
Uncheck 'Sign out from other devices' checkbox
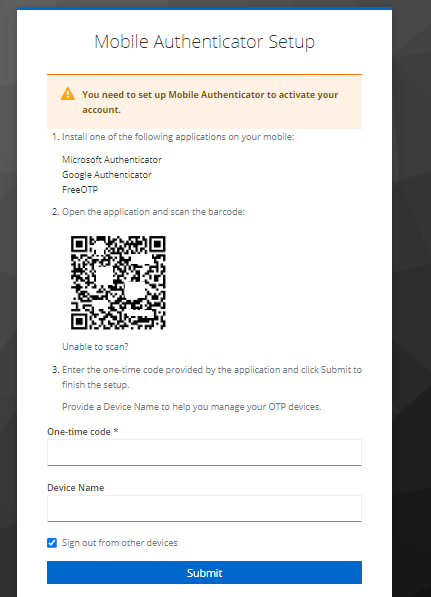coord(52,543)
